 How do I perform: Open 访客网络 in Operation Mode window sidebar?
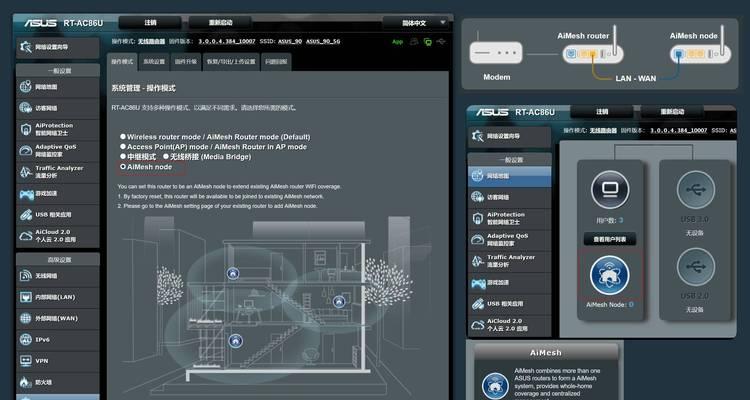pyautogui.click(x=57, y=108)
